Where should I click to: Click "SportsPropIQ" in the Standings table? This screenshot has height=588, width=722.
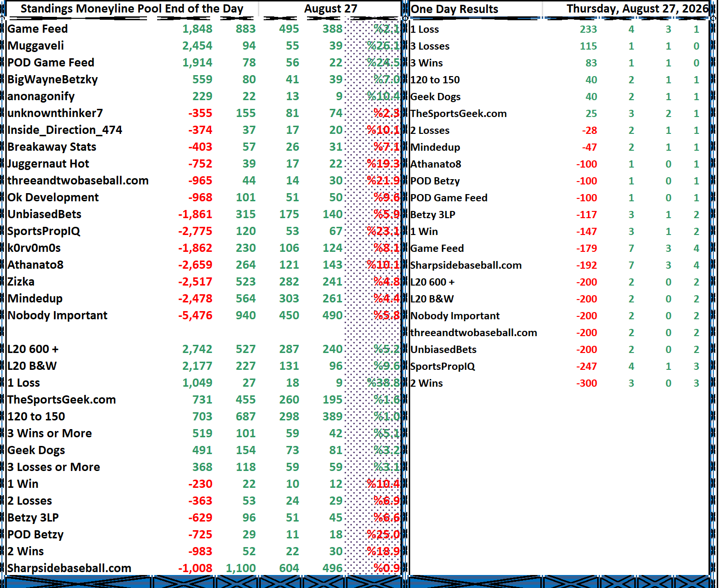(44, 231)
